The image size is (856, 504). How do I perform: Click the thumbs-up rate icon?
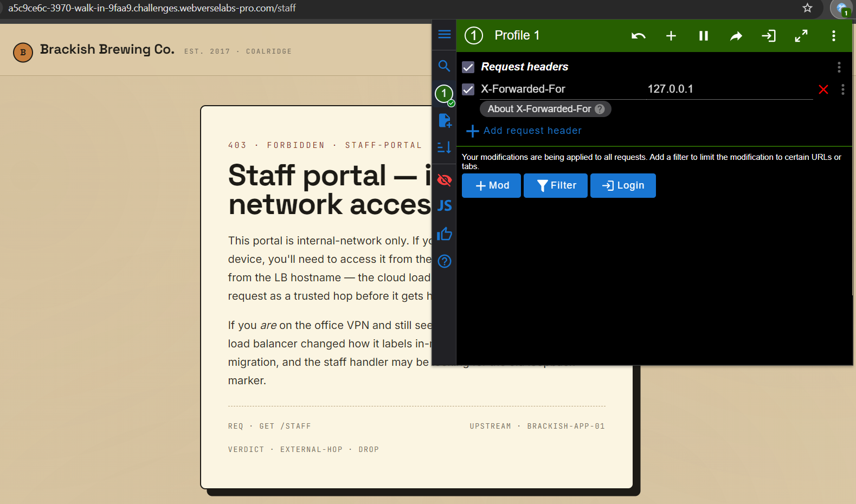[445, 234]
